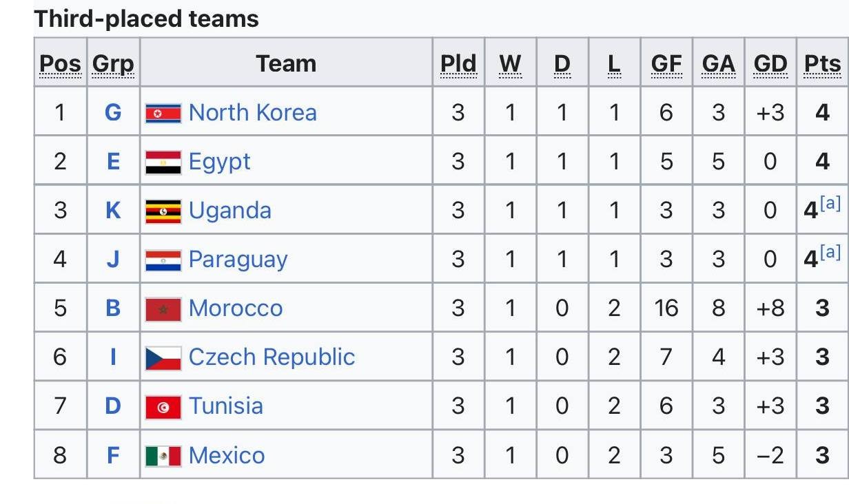Click the Mexico flag icon
849x504 pixels.
[163, 456]
